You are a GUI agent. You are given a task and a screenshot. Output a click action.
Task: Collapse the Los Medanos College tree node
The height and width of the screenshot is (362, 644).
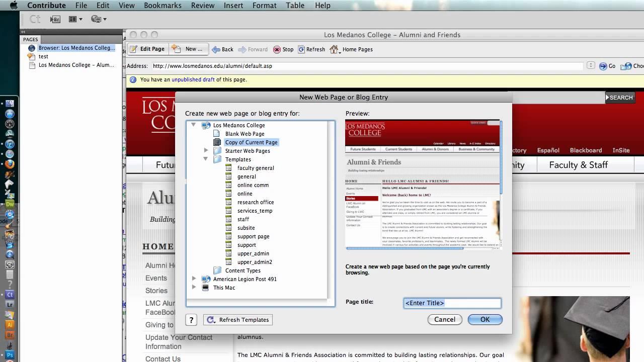click(x=194, y=125)
